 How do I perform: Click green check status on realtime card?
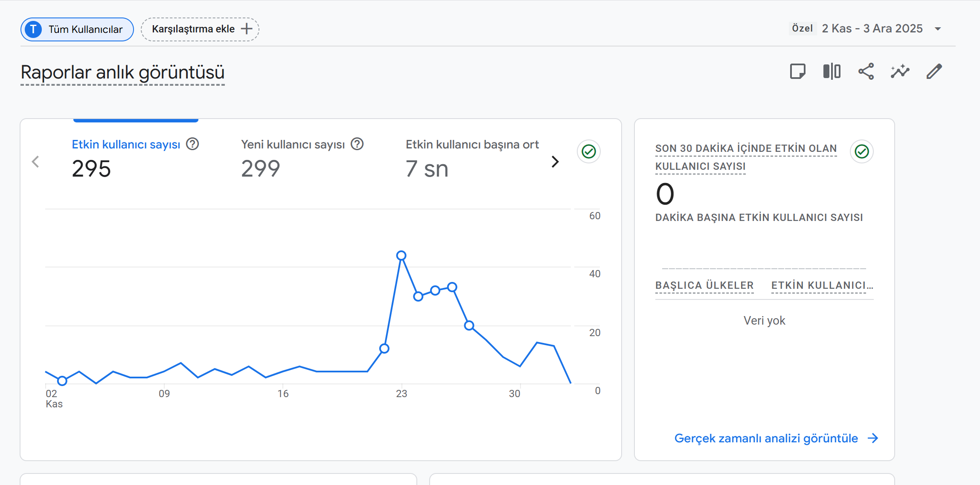click(862, 151)
